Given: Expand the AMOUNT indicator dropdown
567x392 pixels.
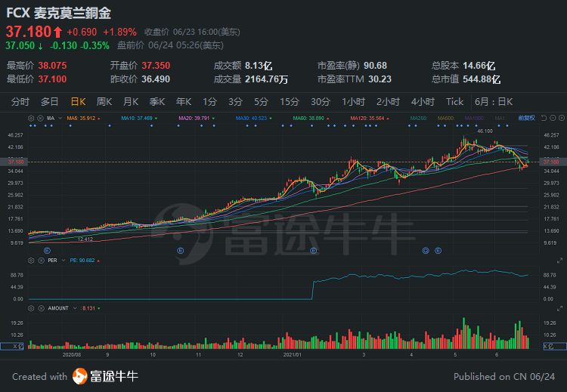Looking at the screenshot, I should [75, 308].
